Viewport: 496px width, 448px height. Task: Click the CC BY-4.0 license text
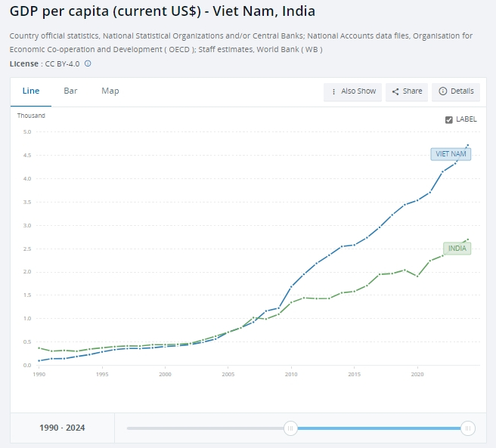pos(62,64)
